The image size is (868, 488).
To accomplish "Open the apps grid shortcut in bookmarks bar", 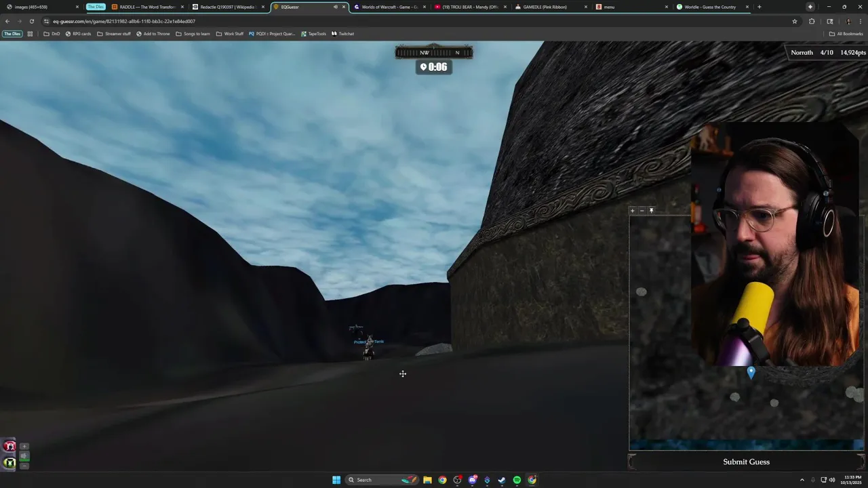I will pyautogui.click(x=30, y=34).
